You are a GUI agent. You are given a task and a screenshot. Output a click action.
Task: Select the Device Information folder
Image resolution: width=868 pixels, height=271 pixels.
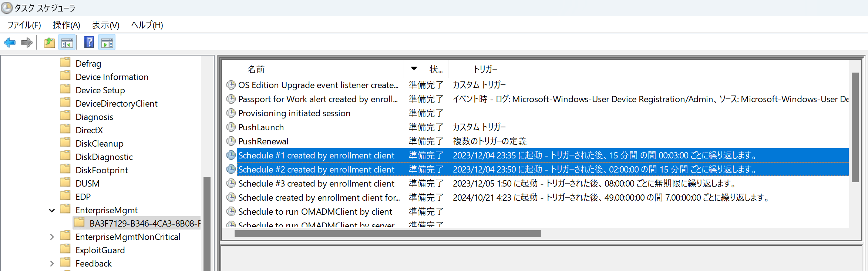pos(112,77)
